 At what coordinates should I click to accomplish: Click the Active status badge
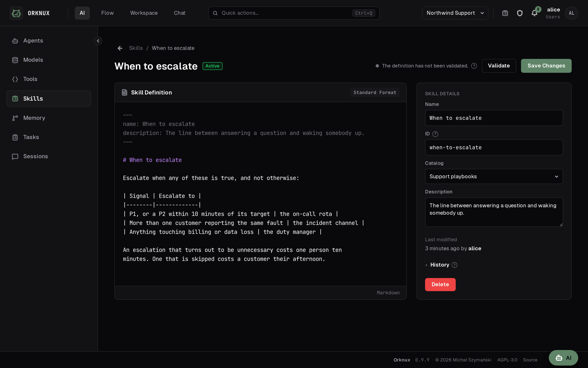pyautogui.click(x=212, y=66)
